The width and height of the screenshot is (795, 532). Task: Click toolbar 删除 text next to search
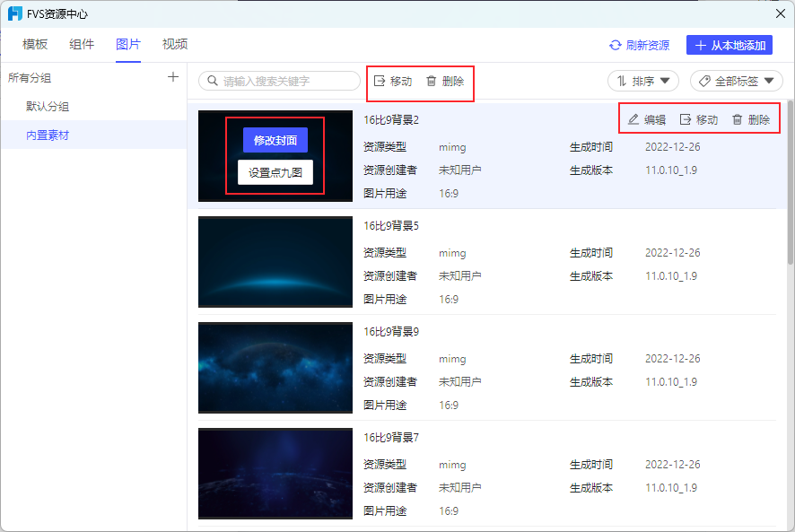[453, 81]
